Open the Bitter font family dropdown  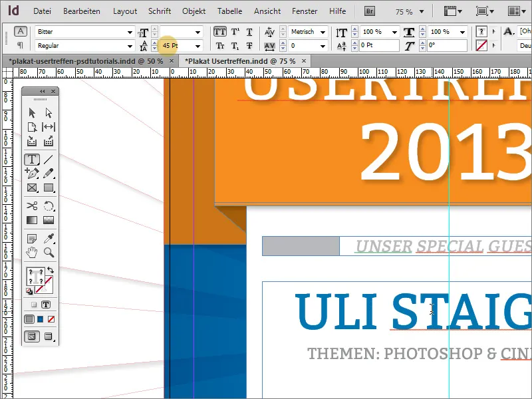130,32
